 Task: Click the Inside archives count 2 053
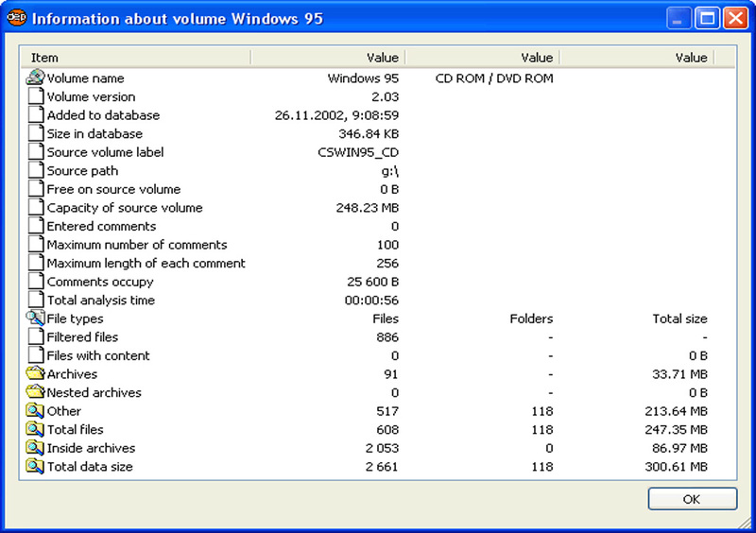coord(382,448)
